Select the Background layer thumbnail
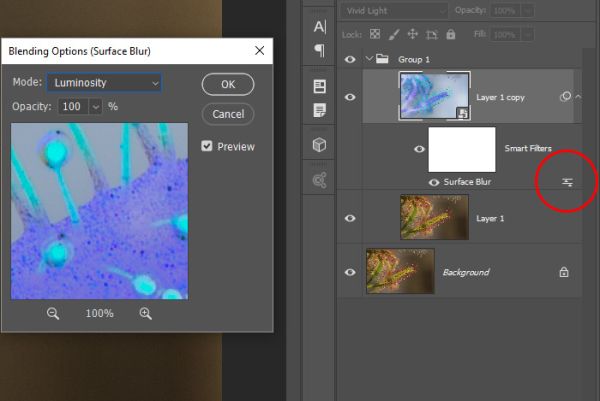The image size is (600, 401). click(x=400, y=271)
